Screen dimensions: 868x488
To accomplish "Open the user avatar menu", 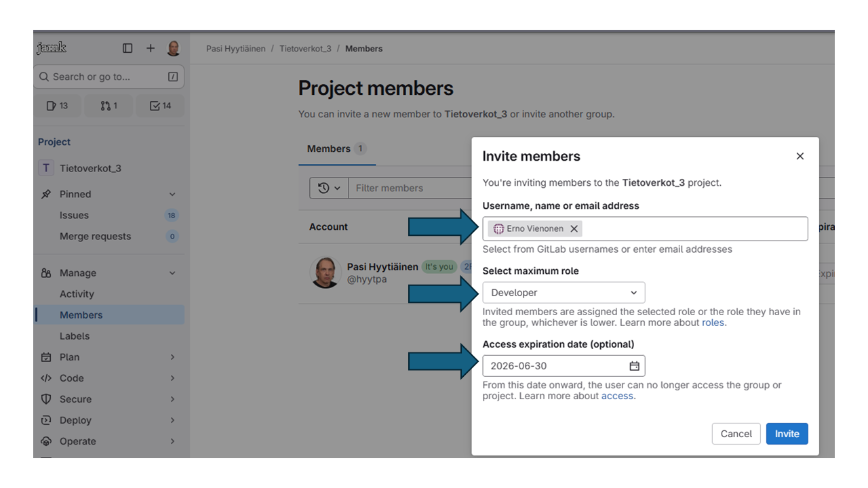I will [x=174, y=48].
